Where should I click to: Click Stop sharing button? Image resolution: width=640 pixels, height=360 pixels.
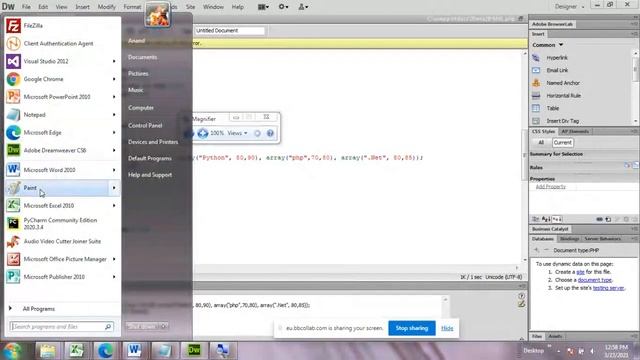pos(412,328)
